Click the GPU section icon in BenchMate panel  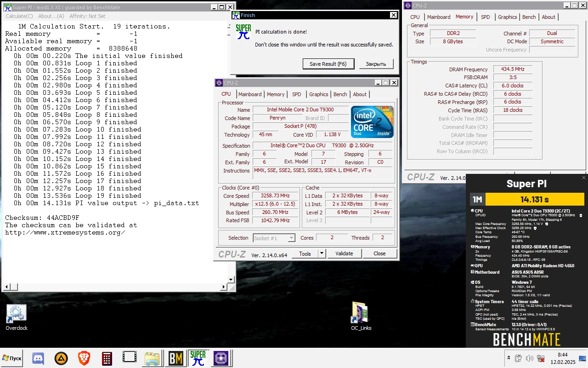(472, 266)
